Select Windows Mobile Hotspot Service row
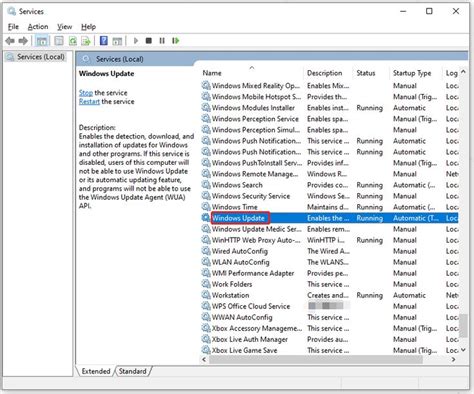The image size is (474, 394). [329, 97]
